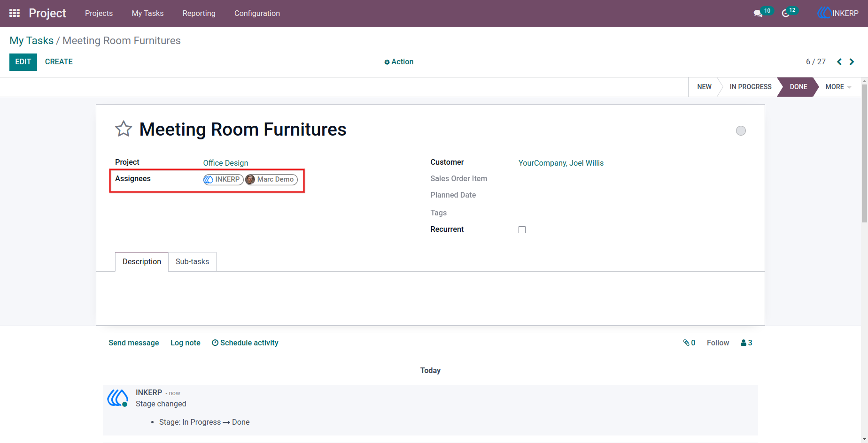Viewport: 868px width, 443px height.
Task: Click the 6 / 27 pager counter
Action: click(815, 61)
